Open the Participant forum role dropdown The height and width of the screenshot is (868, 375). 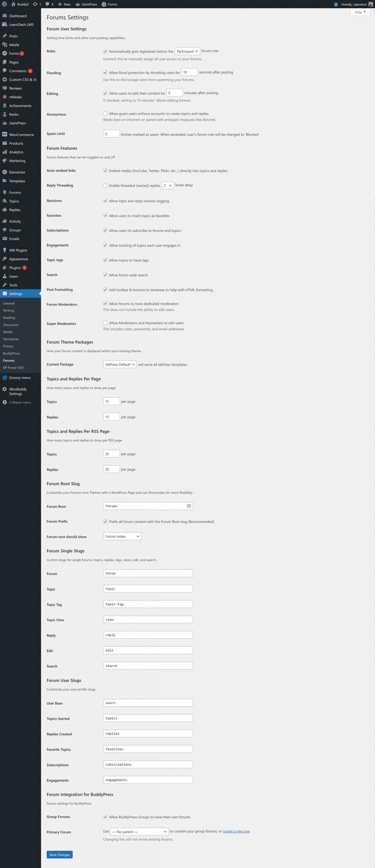187,52
